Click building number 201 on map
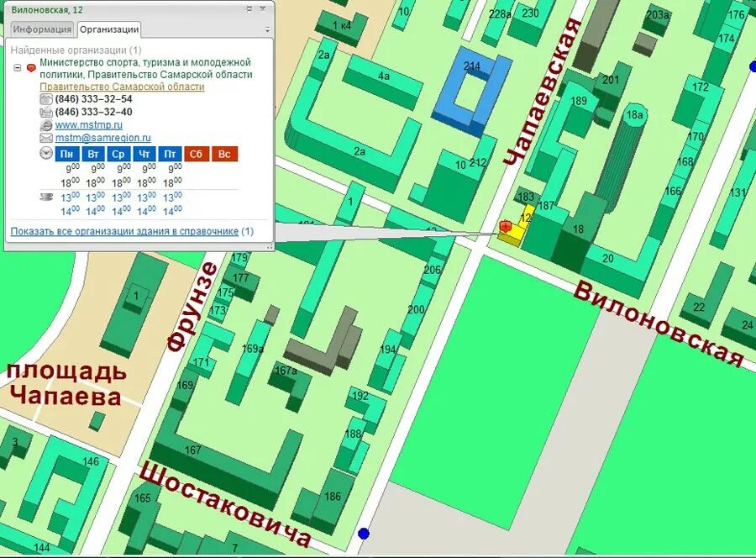 point(611,79)
